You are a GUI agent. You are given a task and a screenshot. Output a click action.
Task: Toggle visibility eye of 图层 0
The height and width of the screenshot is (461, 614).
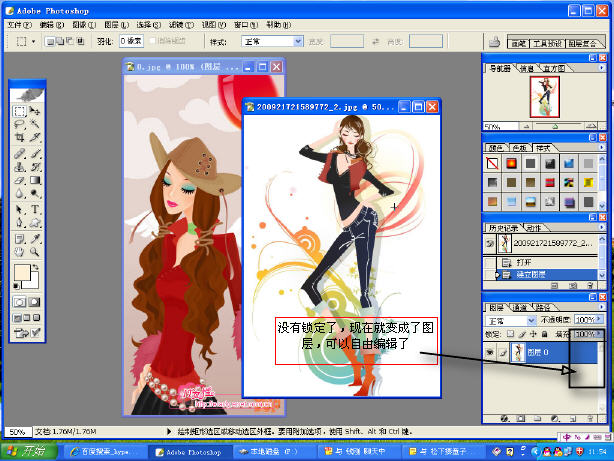pos(489,353)
